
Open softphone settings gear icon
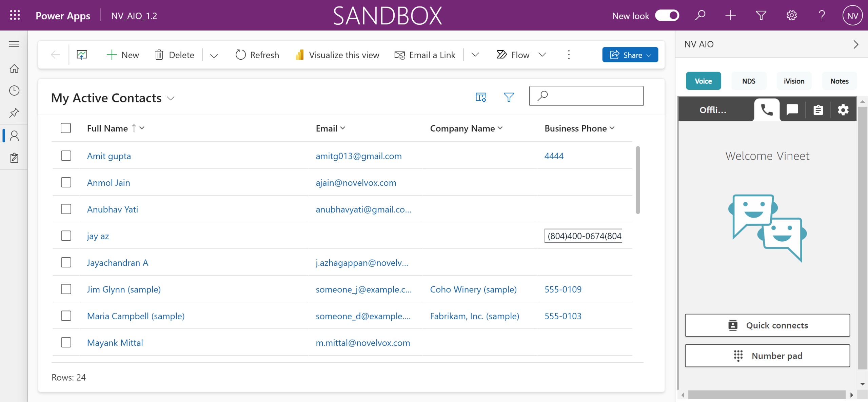[843, 110]
